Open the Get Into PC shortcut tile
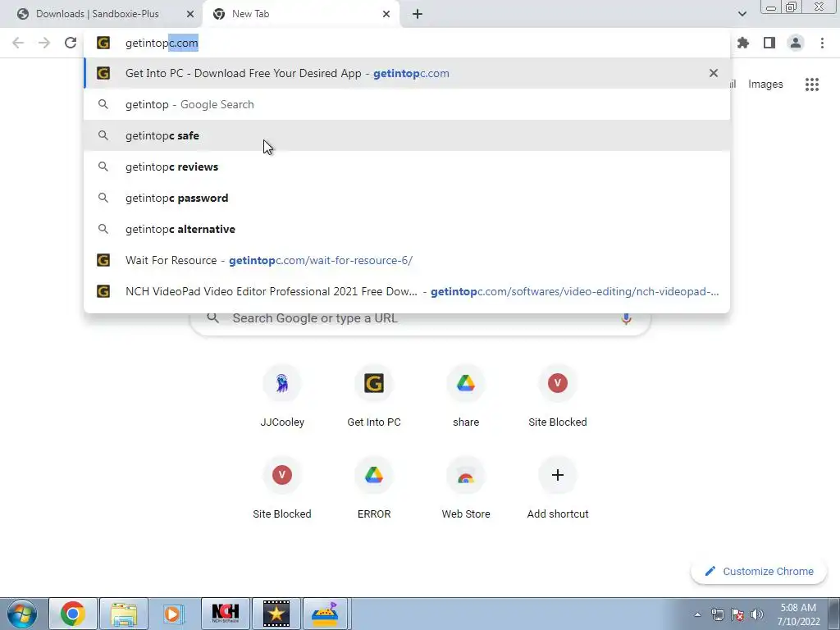This screenshot has width=840, height=630. click(x=374, y=396)
